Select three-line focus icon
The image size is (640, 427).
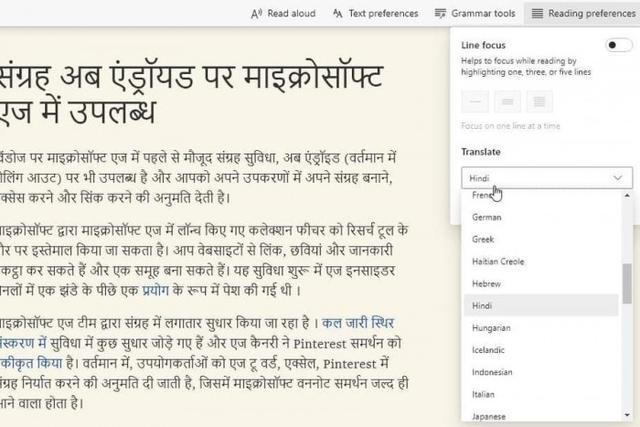click(x=507, y=101)
